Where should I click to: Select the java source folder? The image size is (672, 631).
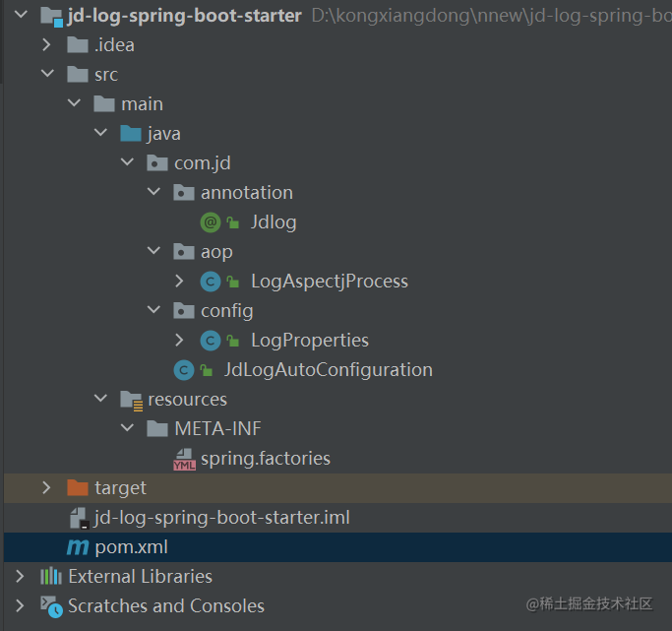(163, 134)
